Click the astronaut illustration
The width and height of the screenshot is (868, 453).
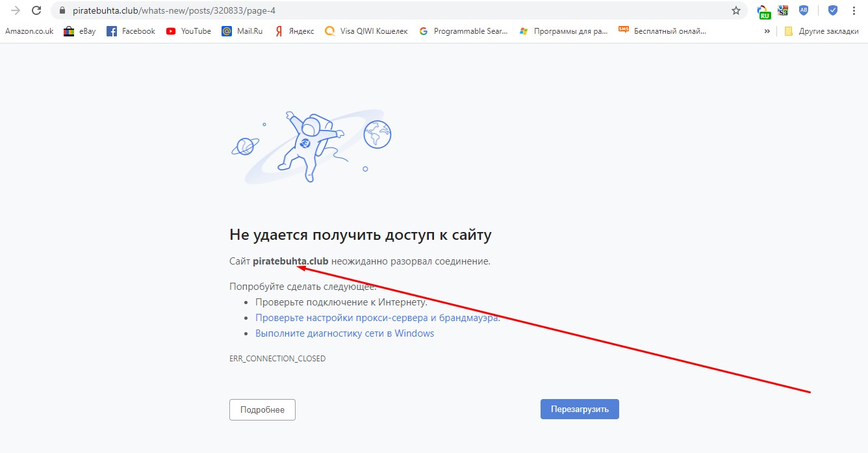(x=311, y=146)
